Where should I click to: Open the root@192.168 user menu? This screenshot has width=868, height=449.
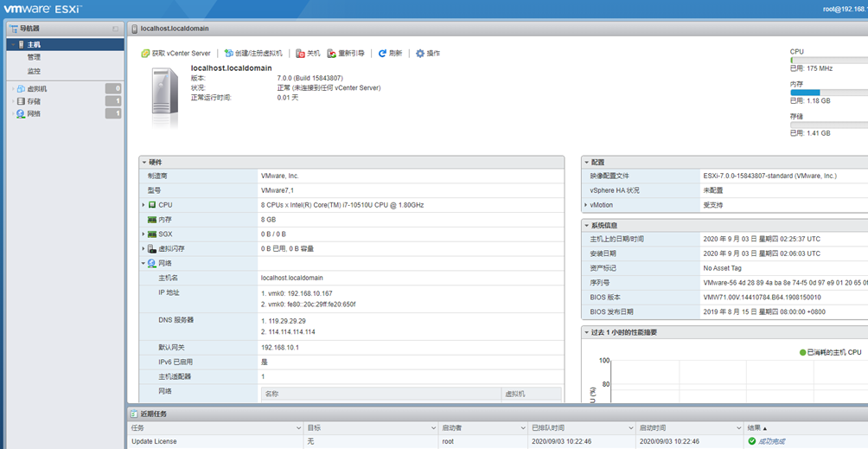845,9
